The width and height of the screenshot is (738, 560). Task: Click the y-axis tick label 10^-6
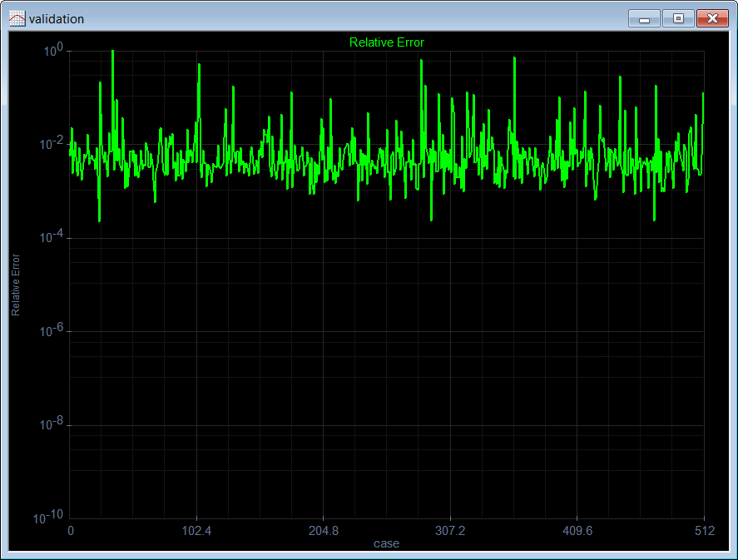point(52,330)
